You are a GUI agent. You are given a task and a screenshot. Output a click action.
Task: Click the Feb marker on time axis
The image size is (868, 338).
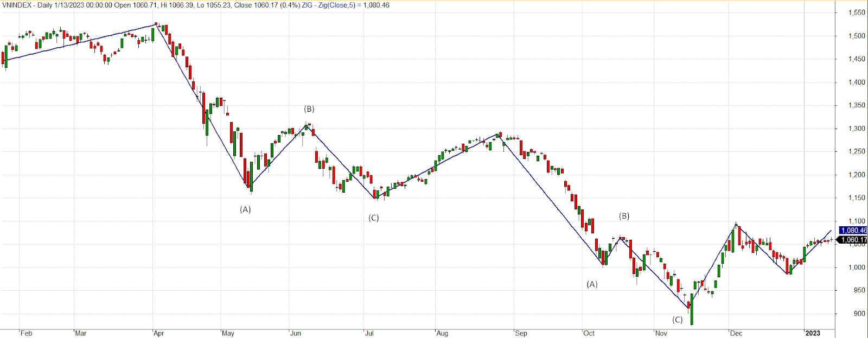click(x=26, y=333)
